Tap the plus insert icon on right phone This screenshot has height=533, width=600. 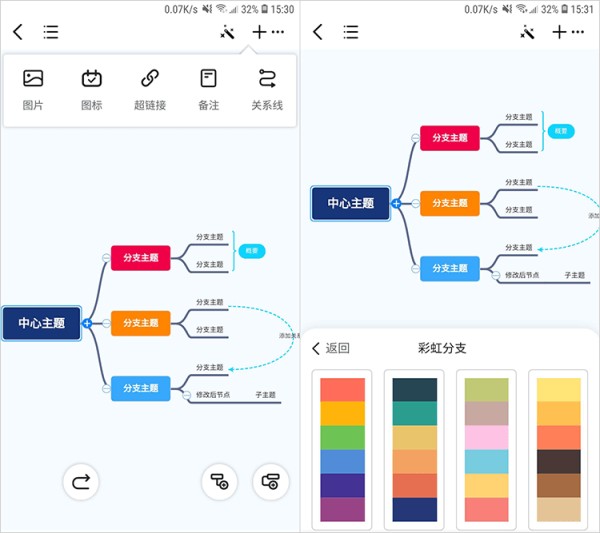559,32
